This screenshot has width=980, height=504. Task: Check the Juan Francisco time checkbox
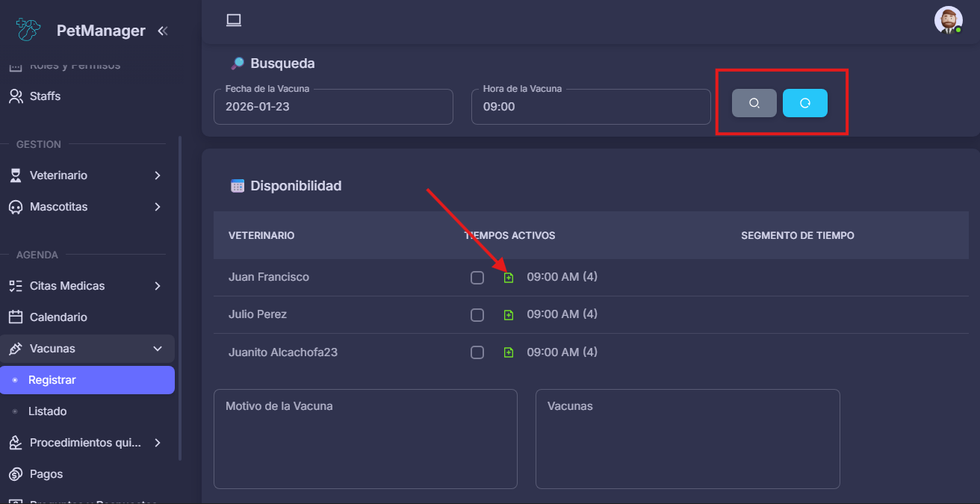coord(477,278)
